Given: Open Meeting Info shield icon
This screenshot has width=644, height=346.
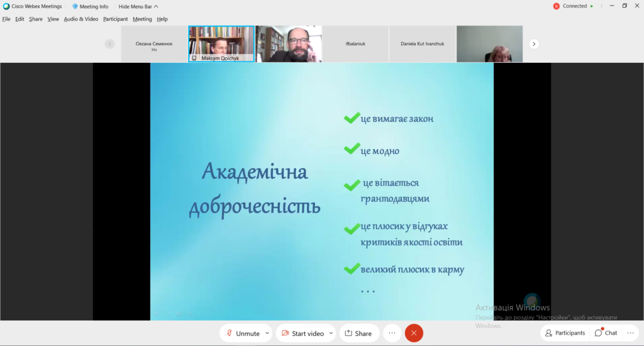Looking at the screenshot, I should (75, 6).
